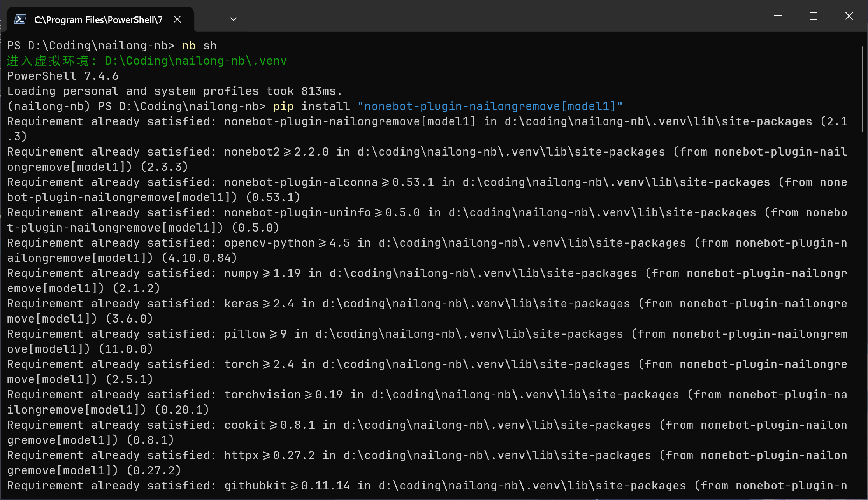Viewport: 868px width, 500px height.
Task: Click the 'keras≥2.4' requirement text
Action: pos(259,304)
